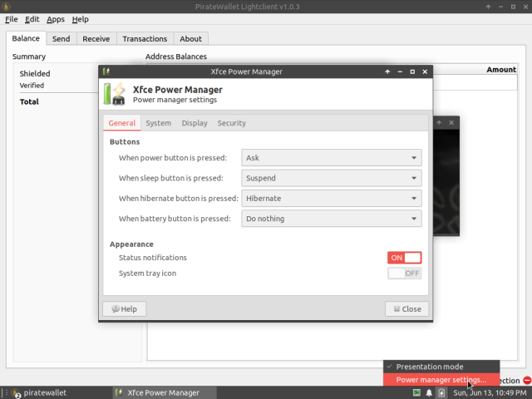Click the green system monitor tray icon
532x399 pixels.
(x=416, y=393)
